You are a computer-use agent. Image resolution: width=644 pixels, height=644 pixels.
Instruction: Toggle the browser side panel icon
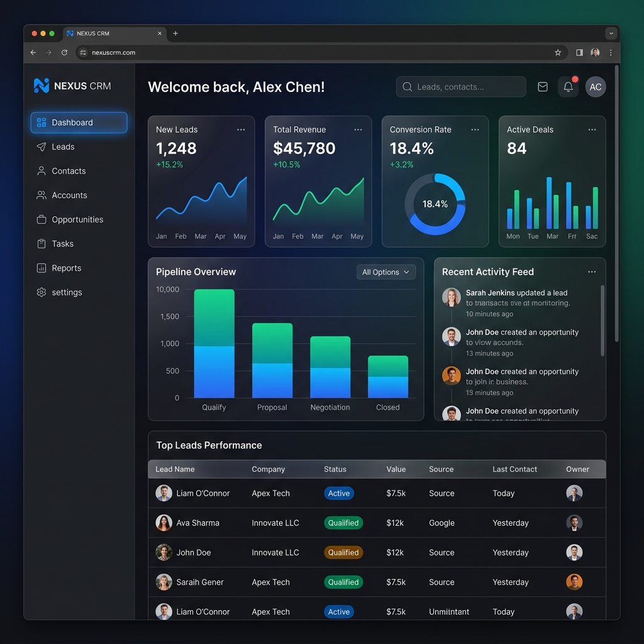tap(579, 53)
